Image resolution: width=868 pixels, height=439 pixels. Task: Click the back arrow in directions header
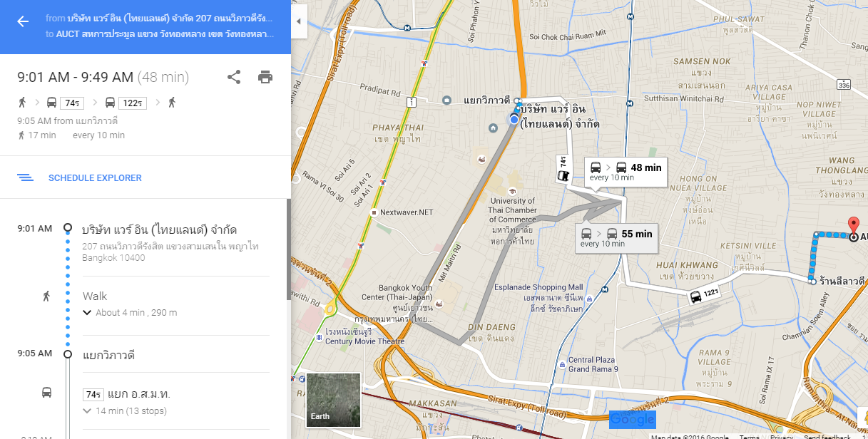(x=23, y=21)
